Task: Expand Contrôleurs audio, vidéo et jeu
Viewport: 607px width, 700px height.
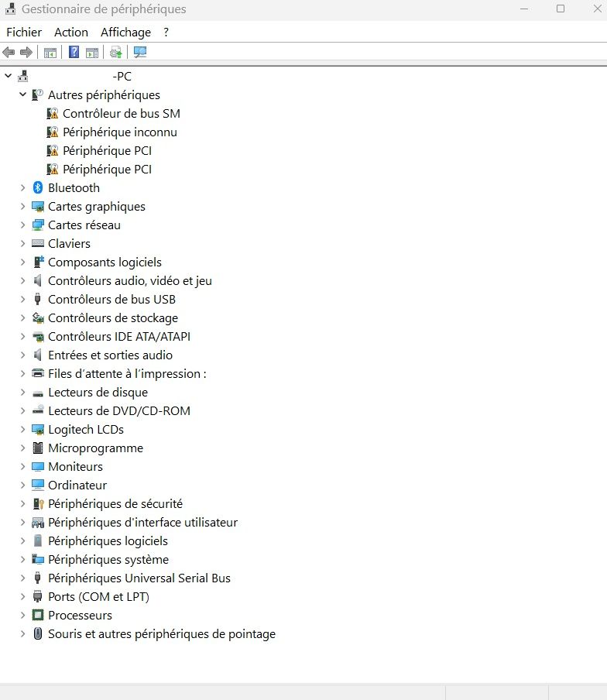Action: tap(22, 281)
